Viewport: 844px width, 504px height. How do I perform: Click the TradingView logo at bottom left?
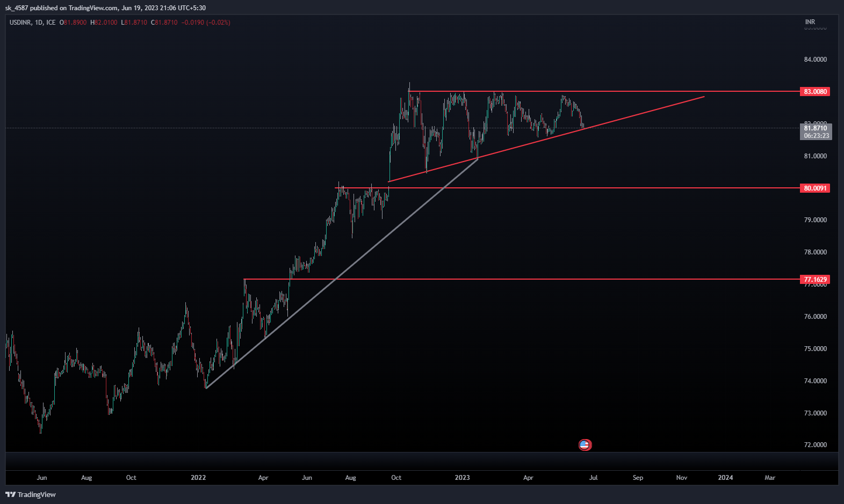pos(31,494)
